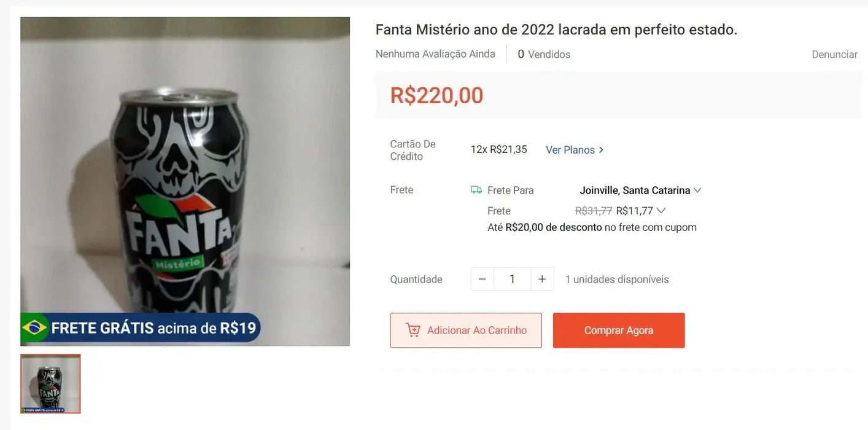Focus the quantity input field
Viewport: 868px width, 430px height.
tap(512, 279)
